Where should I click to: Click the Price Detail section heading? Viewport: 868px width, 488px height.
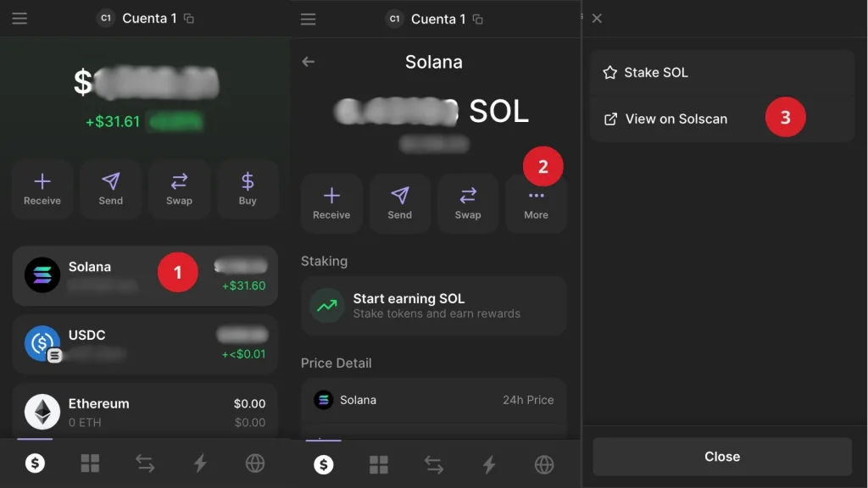pyautogui.click(x=336, y=363)
